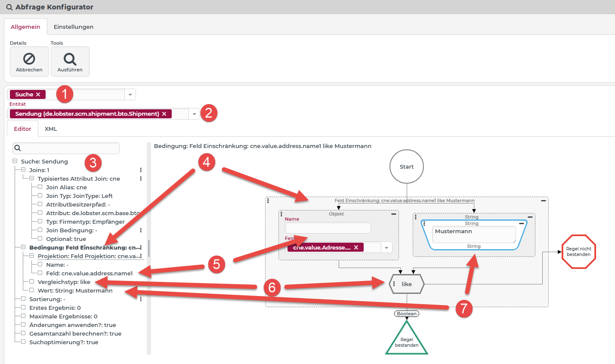Collapse the Bedingung: Feld Einschränkung node

pyautogui.click(x=23, y=247)
